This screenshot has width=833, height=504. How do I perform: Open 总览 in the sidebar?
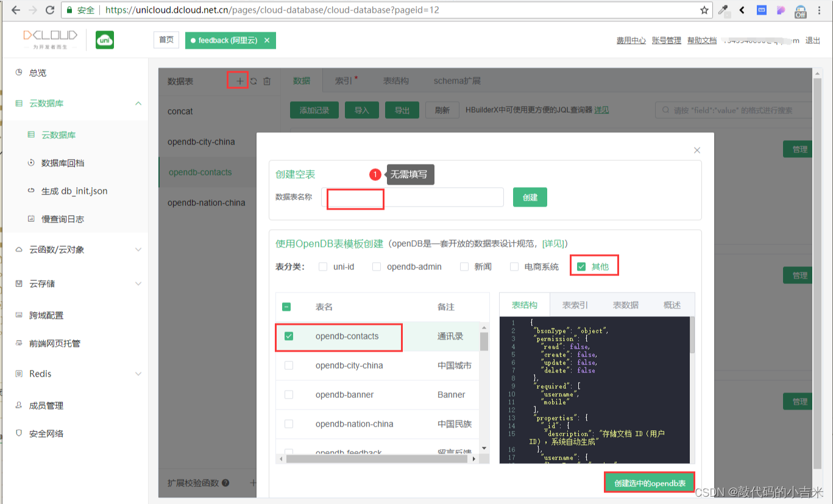[38, 73]
